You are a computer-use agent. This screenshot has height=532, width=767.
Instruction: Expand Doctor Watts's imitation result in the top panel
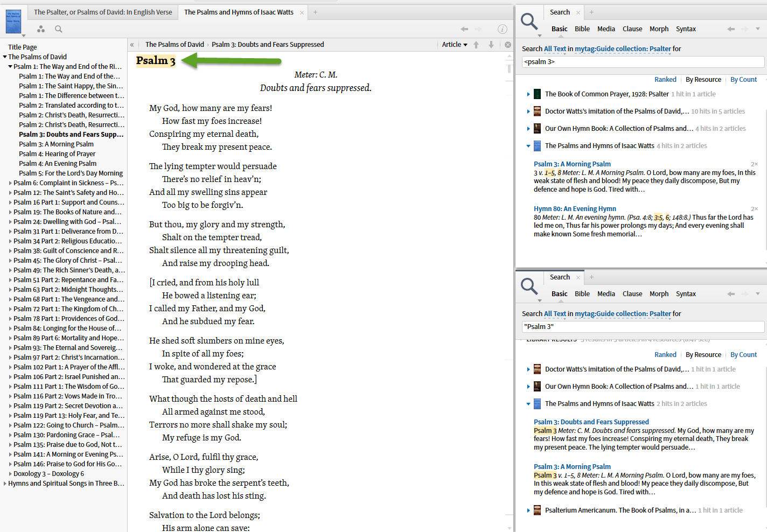pos(528,111)
